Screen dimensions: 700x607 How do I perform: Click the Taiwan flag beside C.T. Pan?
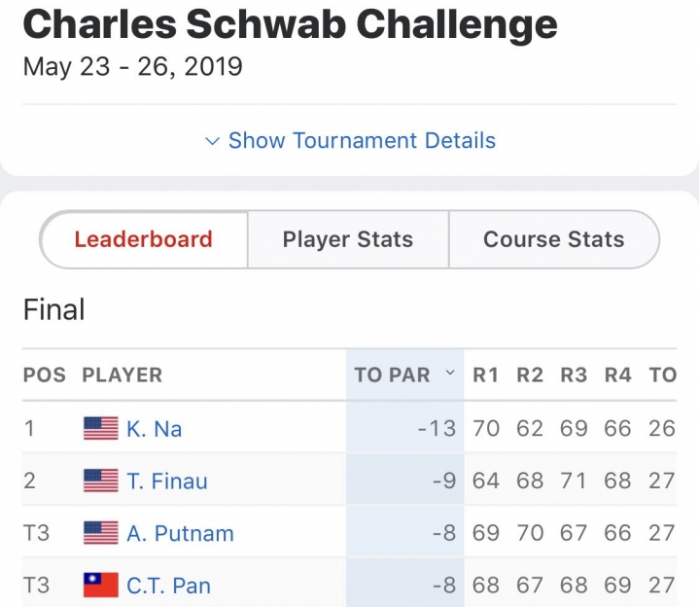[101, 586]
